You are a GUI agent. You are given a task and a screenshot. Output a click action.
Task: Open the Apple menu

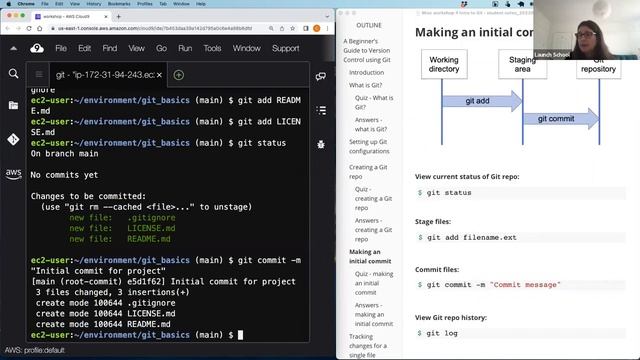click(x=8, y=4)
